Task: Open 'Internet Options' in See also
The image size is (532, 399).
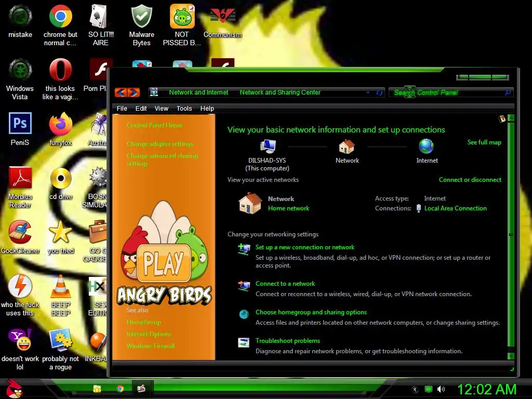Action: click(x=149, y=334)
